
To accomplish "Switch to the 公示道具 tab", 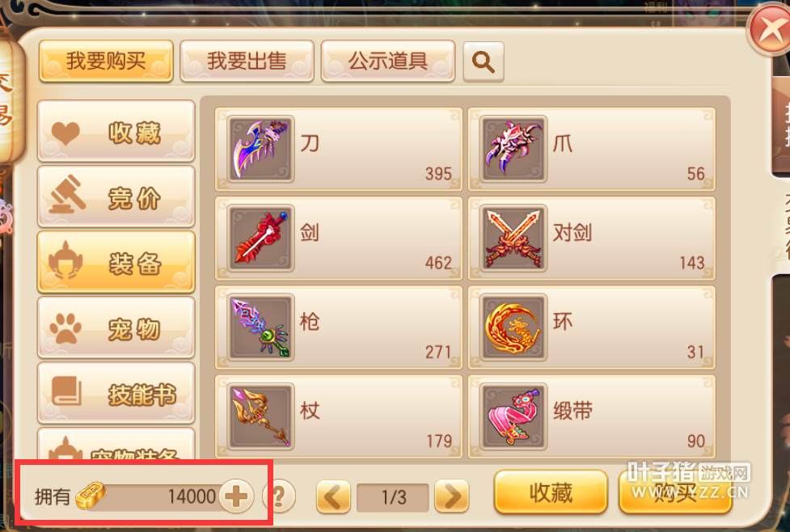I will click(x=388, y=61).
